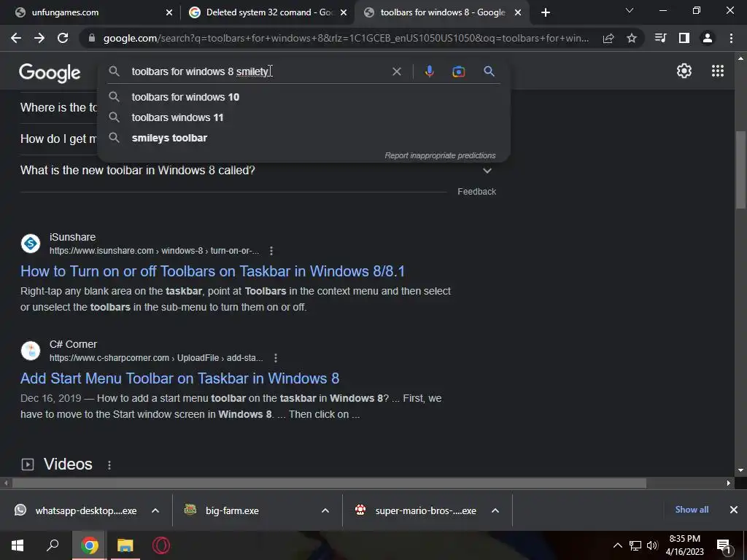
Task: Open the Windows Start menu
Action: tap(18, 545)
